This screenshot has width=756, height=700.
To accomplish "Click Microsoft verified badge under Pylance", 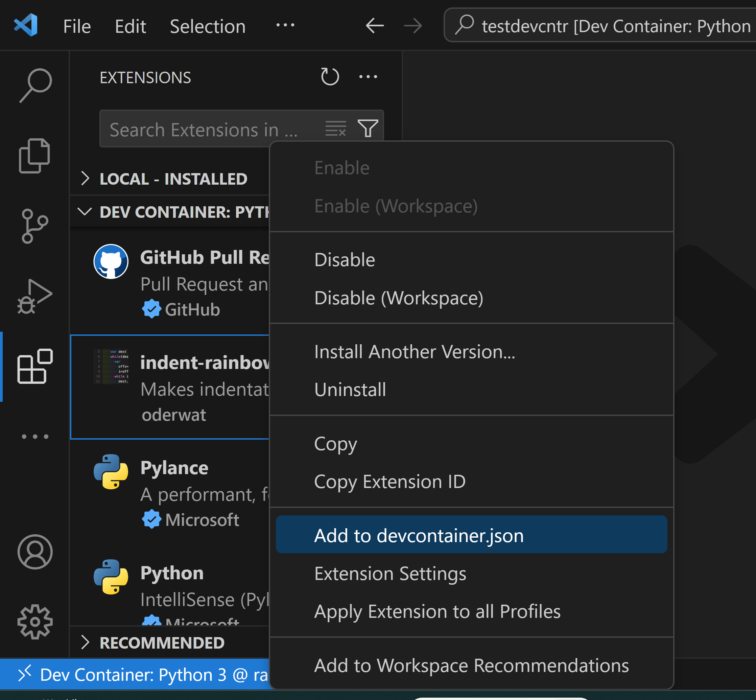I will [151, 519].
